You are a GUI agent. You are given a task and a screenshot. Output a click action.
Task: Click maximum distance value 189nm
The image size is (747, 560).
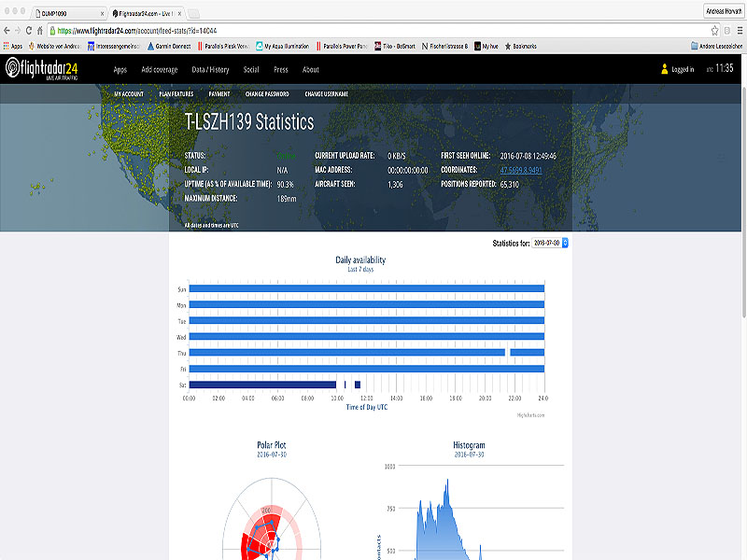tap(287, 199)
